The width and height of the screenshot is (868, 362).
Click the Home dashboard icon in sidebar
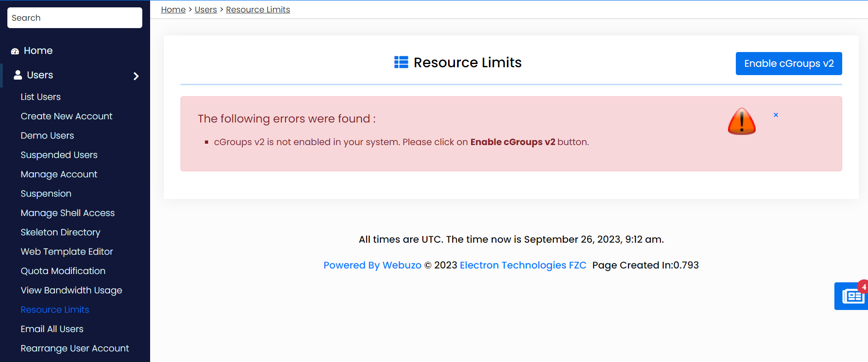(15, 51)
